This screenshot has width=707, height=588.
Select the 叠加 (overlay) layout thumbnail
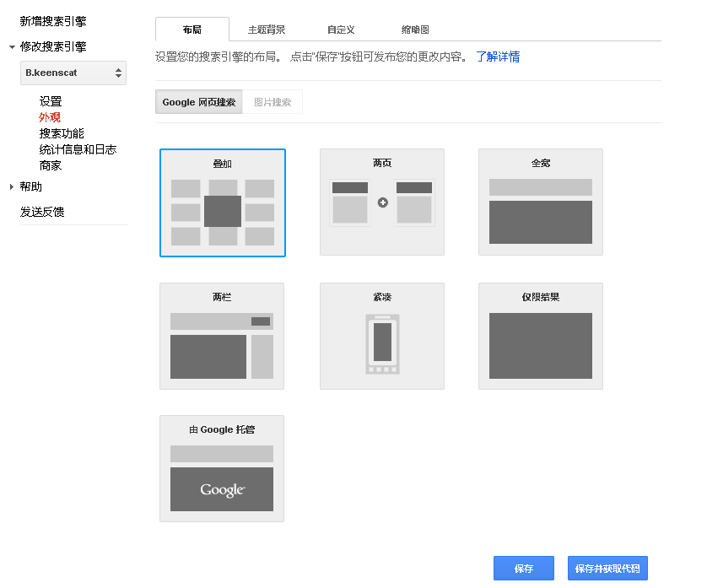(x=222, y=202)
